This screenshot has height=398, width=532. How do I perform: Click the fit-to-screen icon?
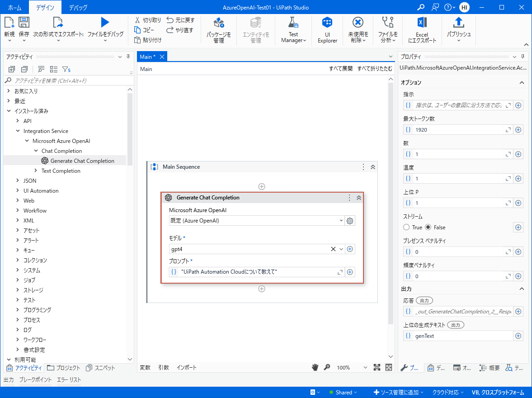[x=377, y=367]
